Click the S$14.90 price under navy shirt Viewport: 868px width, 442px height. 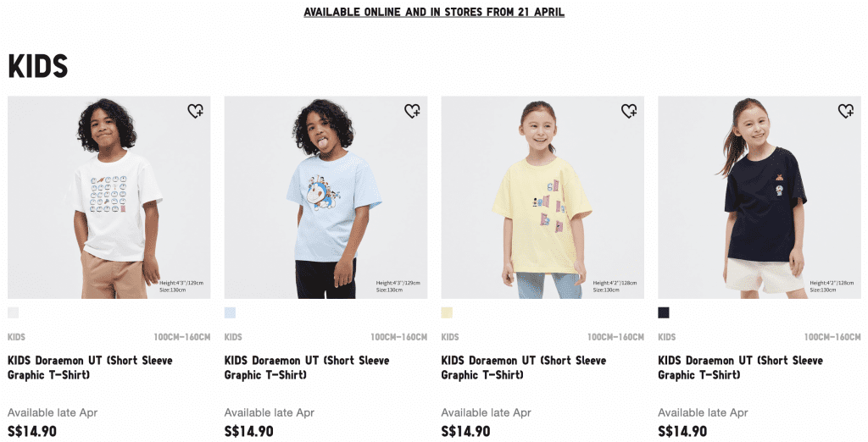coord(682,432)
